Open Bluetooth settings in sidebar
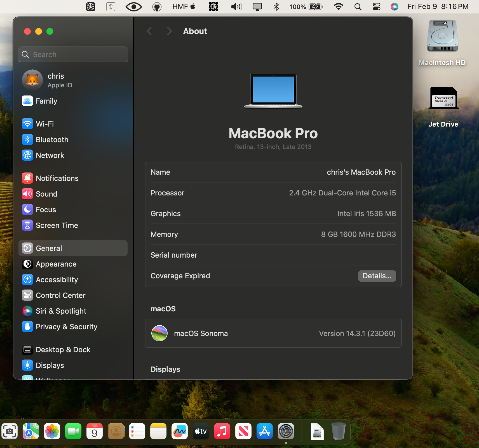This screenshot has height=448, width=479. 73,139
